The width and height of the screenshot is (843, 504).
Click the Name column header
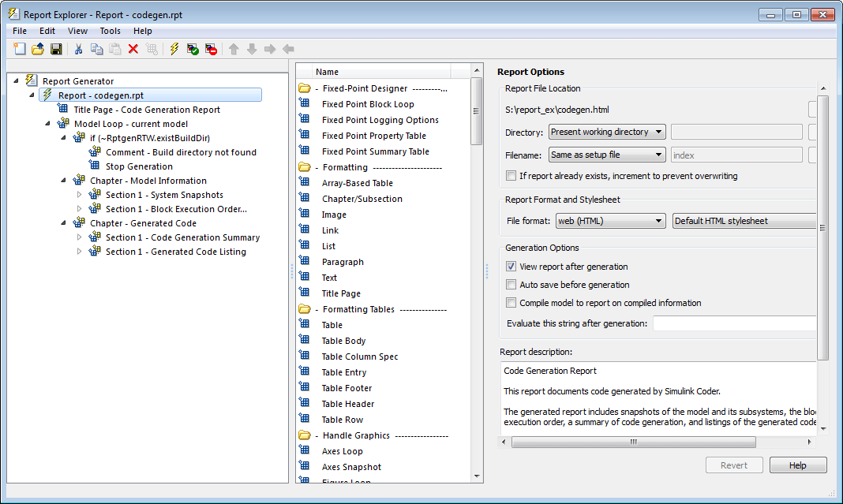(x=380, y=72)
